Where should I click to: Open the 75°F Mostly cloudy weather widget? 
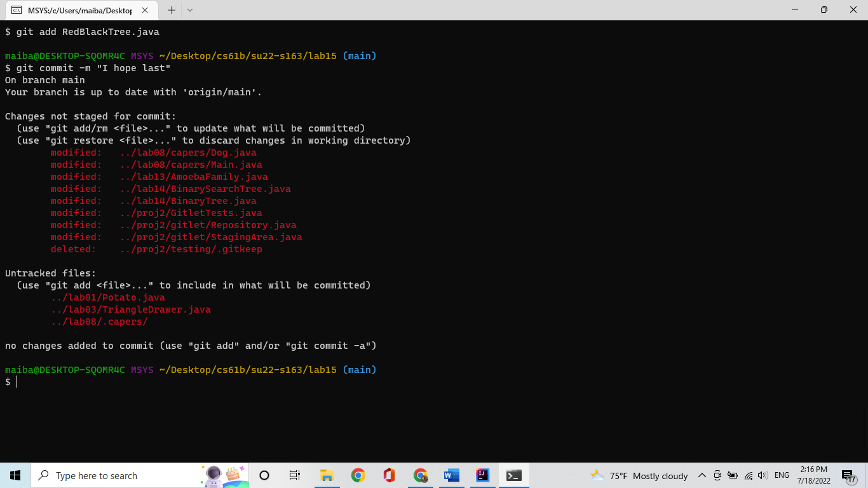639,475
